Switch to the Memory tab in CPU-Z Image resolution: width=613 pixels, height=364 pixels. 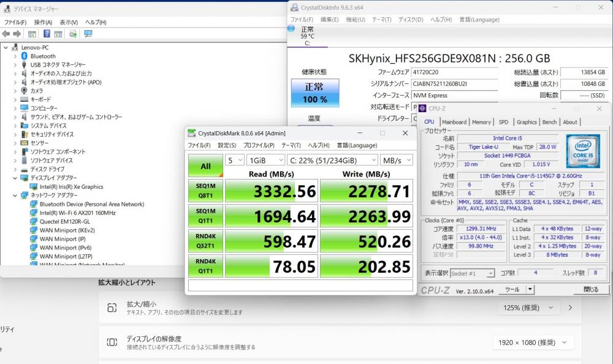481,122
